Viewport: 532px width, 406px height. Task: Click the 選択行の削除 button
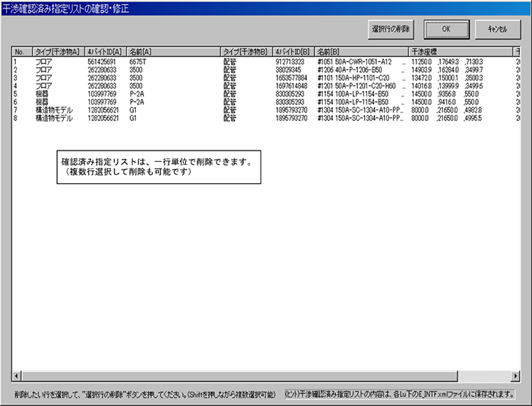(x=391, y=28)
